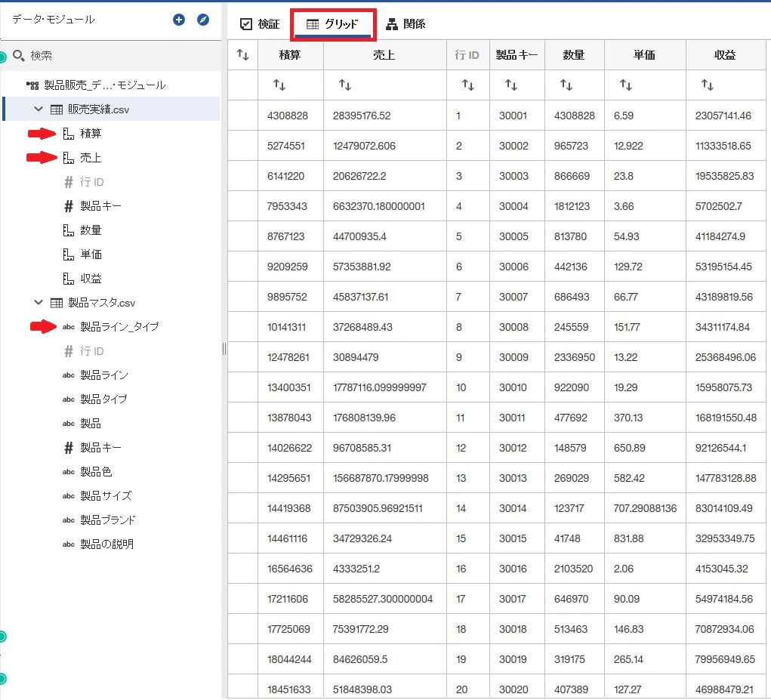
Task: Switch to the 検証 tab
Action: [x=260, y=24]
